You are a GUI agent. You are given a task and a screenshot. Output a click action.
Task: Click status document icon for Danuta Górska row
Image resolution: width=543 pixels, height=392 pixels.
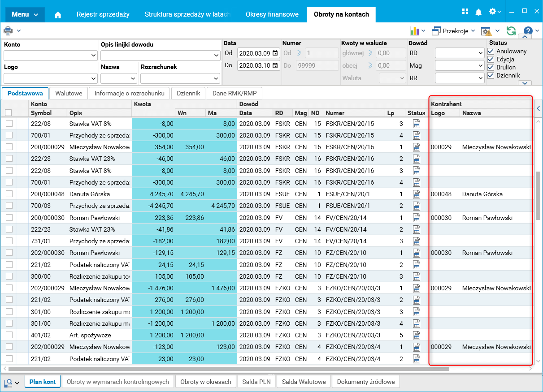pos(417,194)
